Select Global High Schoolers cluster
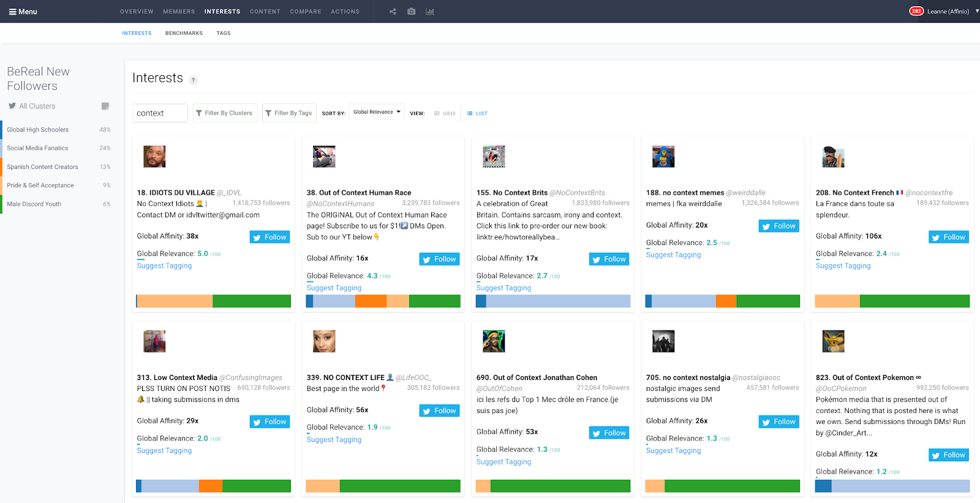This screenshot has width=980, height=503. coord(58,130)
